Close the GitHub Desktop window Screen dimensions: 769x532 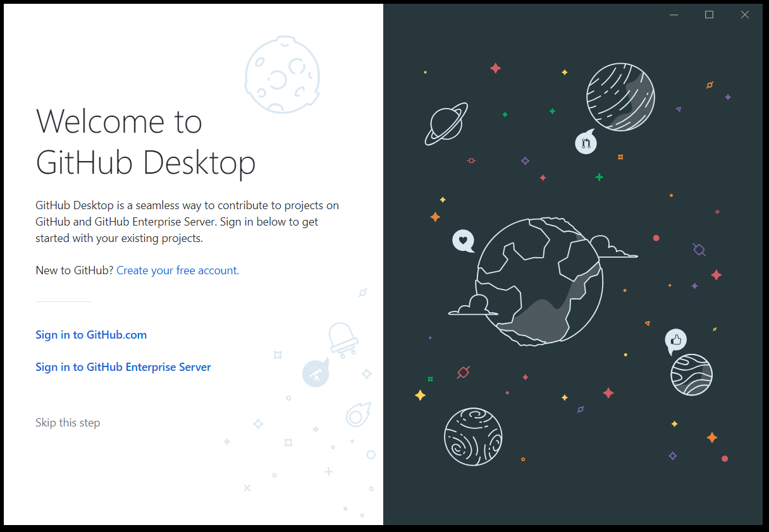(745, 15)
